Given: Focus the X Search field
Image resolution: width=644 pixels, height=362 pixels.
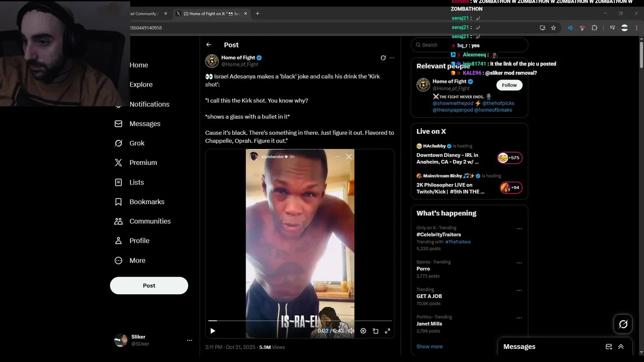Looking at the screenshot, I should [469, 45].
